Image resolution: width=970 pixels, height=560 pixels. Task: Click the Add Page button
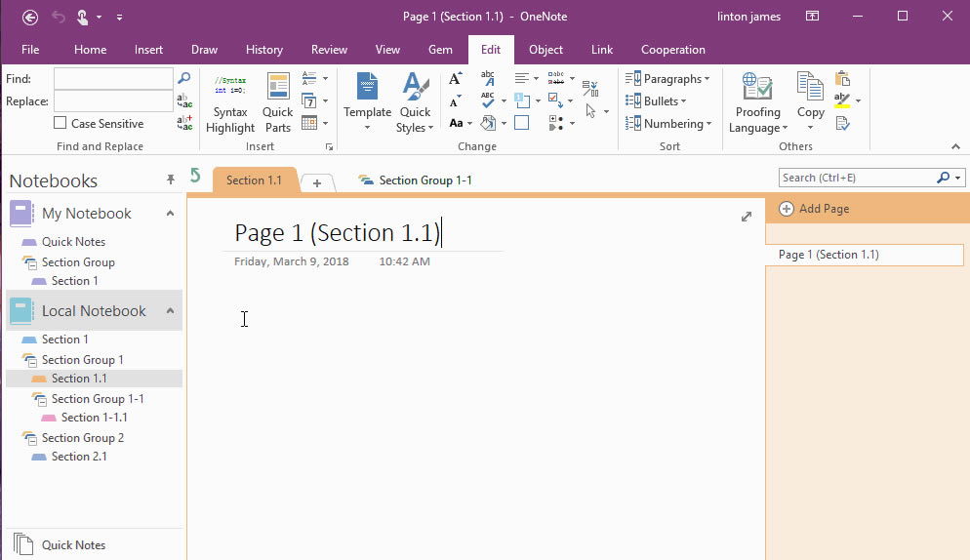point(814,209)
